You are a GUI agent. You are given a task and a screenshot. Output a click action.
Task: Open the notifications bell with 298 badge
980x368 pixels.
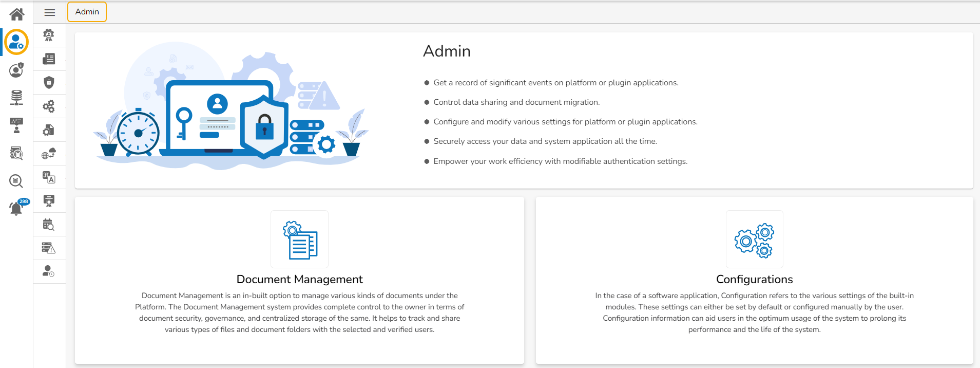click(x=16, y=208)
